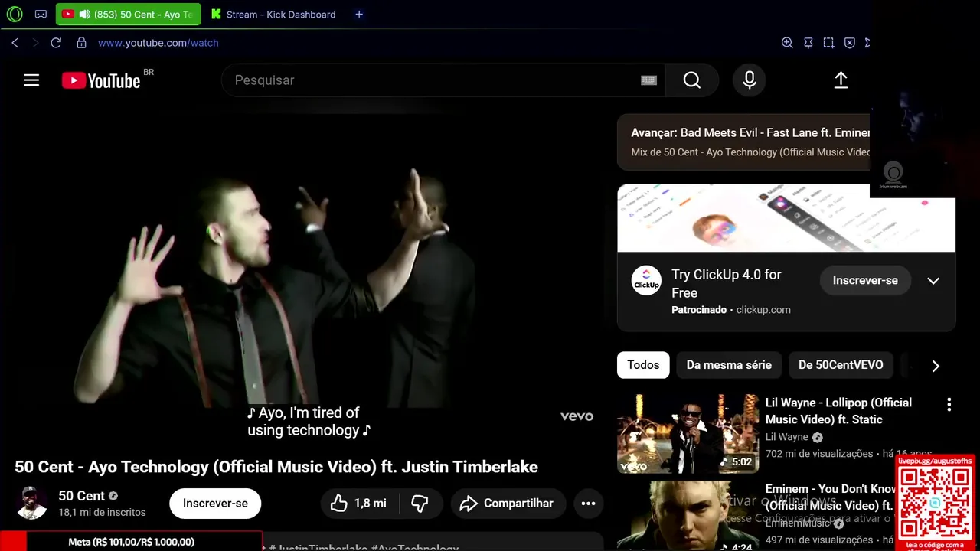Click the clickup.com sponsored link text

(763, 310)
